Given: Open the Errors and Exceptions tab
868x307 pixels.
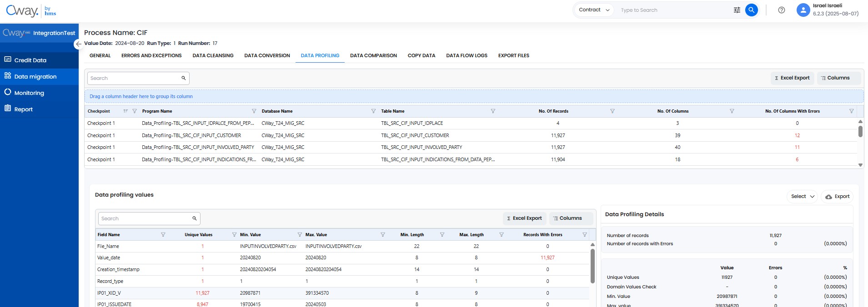Looking at the screenshot, I should click(151, 56).
